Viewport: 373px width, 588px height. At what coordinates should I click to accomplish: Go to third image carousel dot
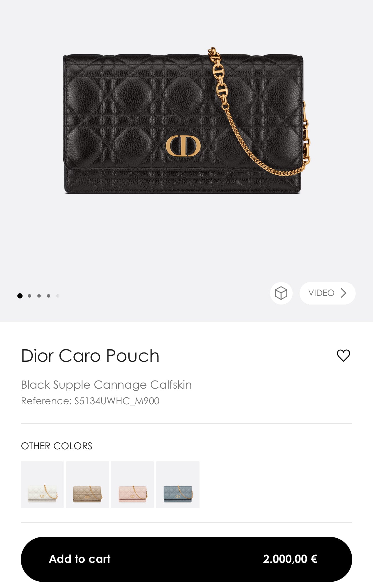39,296
